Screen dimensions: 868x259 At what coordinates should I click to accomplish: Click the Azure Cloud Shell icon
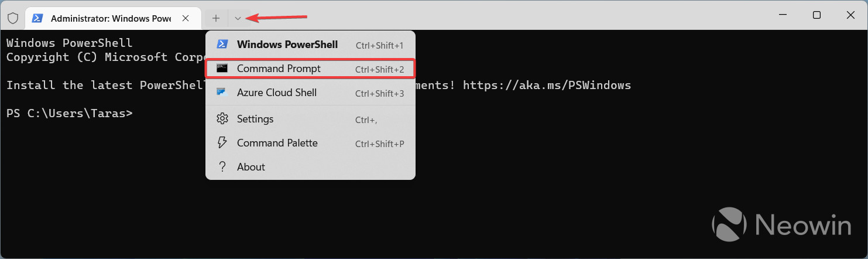click(222, 93)
